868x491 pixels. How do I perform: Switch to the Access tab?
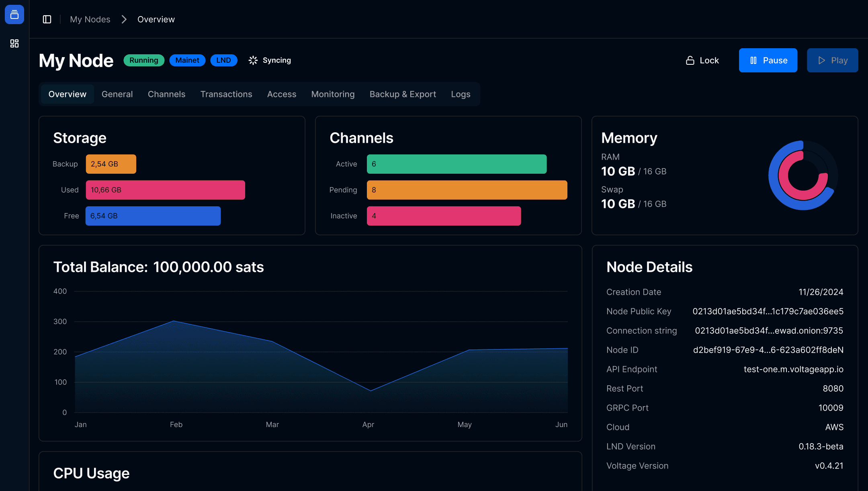[282, 94]
